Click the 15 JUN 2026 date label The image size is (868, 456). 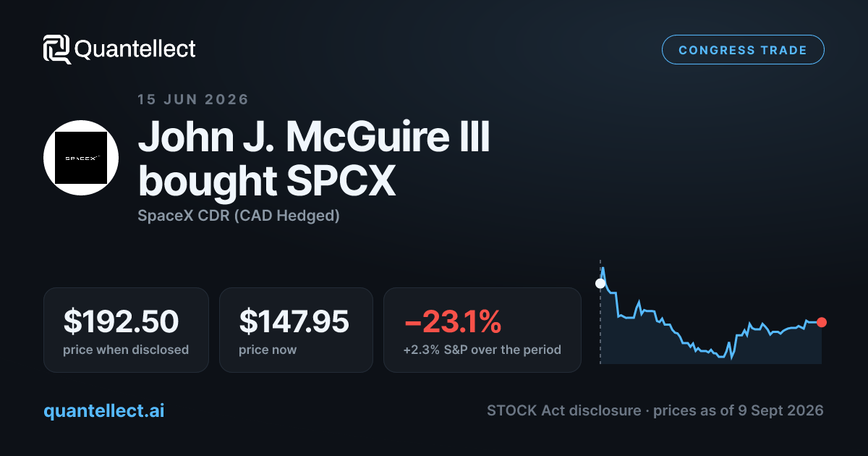coord(192,99)
